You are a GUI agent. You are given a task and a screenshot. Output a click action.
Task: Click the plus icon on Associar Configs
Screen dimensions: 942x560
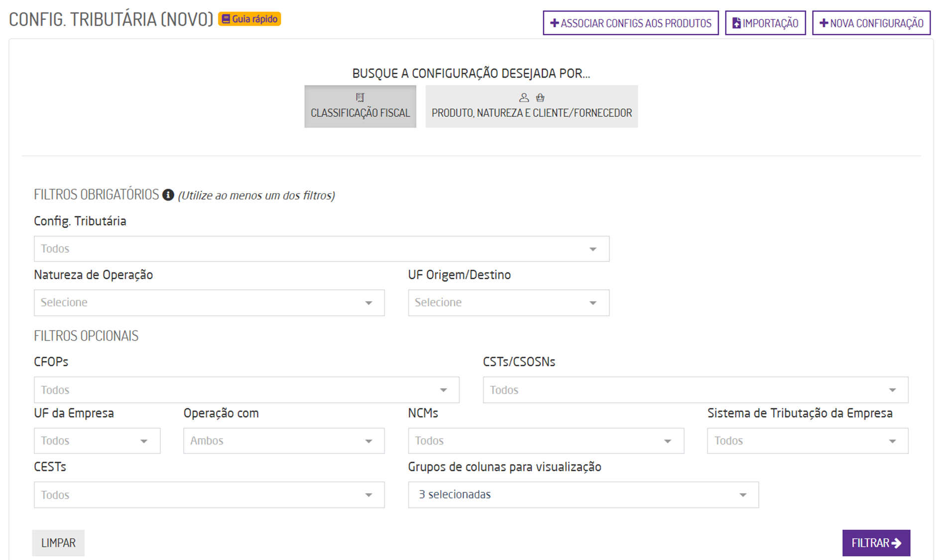click(x=554, y=23)
